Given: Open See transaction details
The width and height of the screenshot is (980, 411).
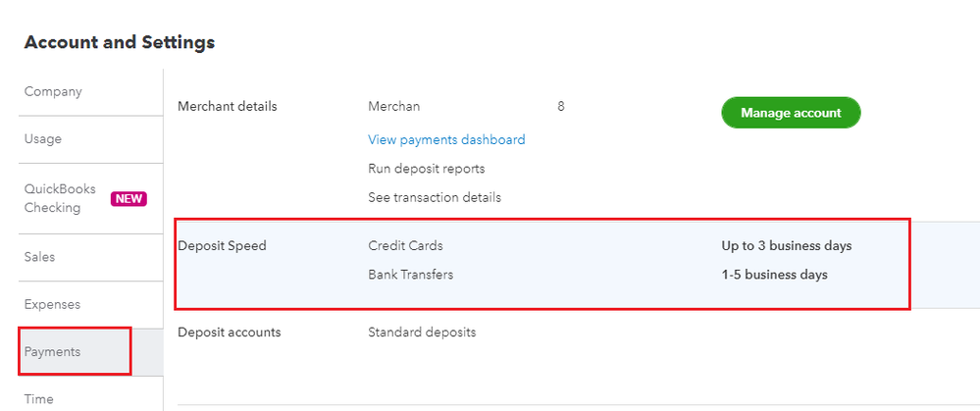Looking at the screenshot, I should pos(434,197).
